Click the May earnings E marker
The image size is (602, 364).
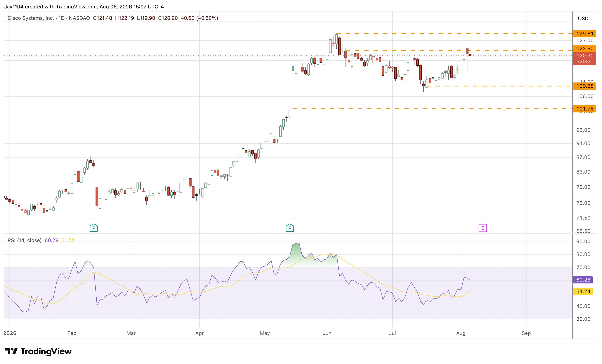(290, 228)
